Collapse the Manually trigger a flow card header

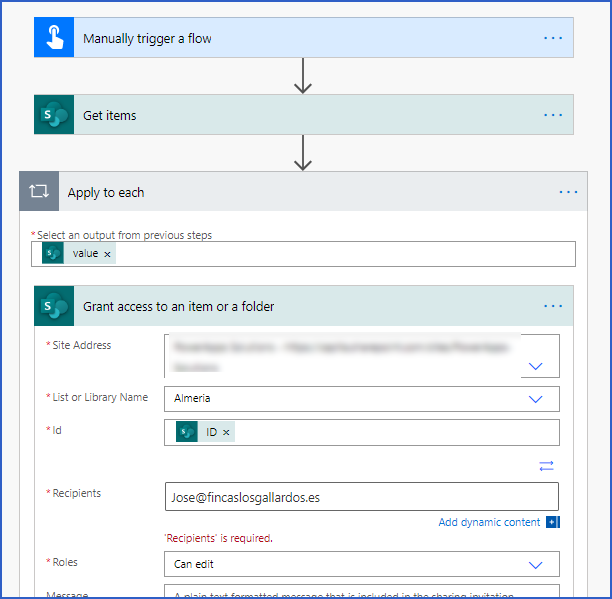pyautogui.click(x=304, y=37)
